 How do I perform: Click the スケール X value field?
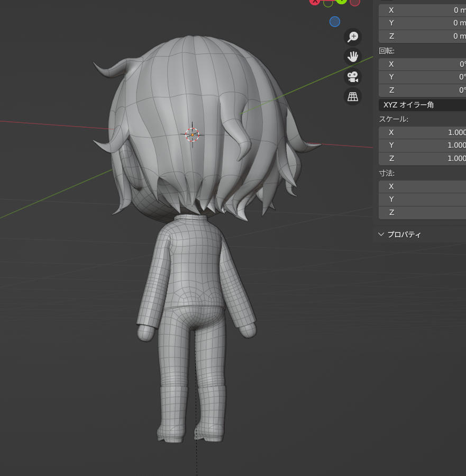tap(422, 132)
